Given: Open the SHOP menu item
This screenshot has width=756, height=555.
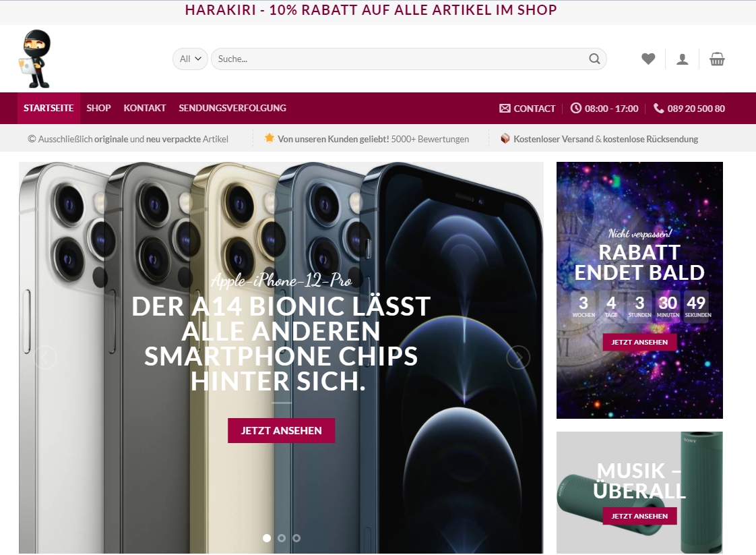Looking at the screenshot, I should tap(98, 108).
